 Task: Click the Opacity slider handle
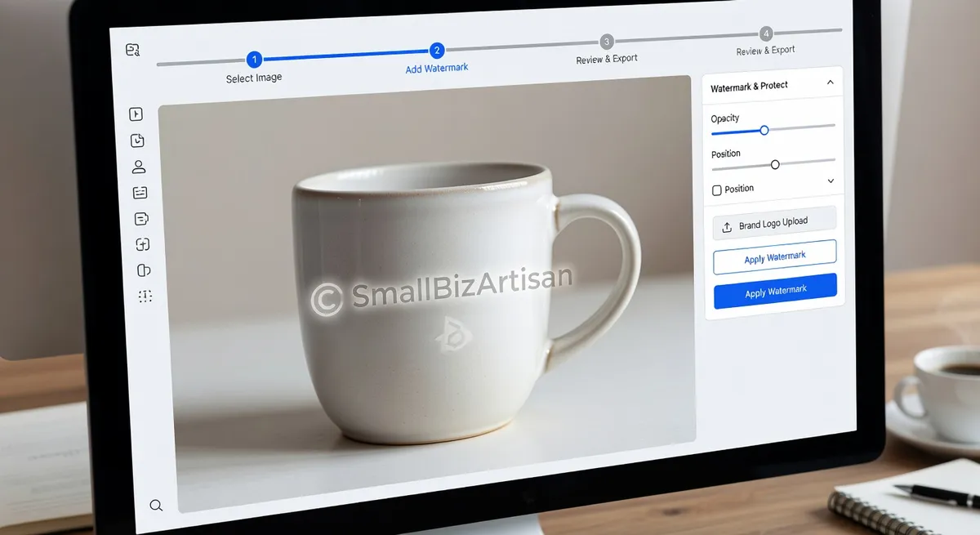764,130
